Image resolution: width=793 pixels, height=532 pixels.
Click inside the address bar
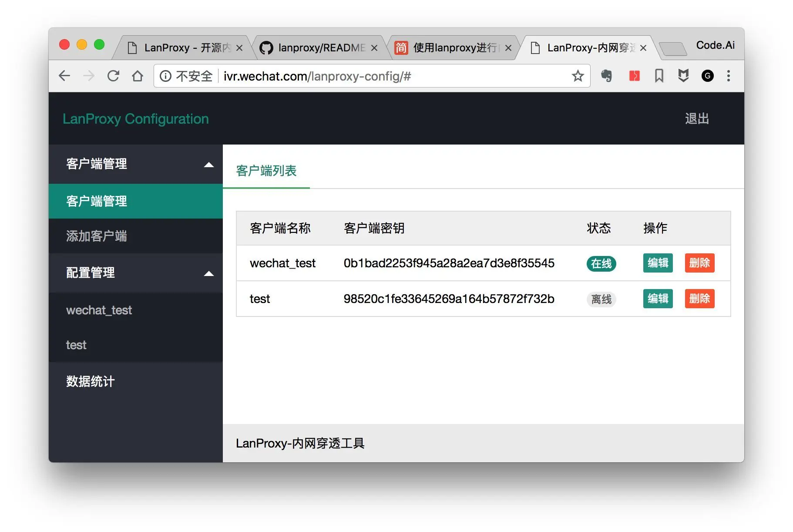pyautogui.click(x=348, y=76)
